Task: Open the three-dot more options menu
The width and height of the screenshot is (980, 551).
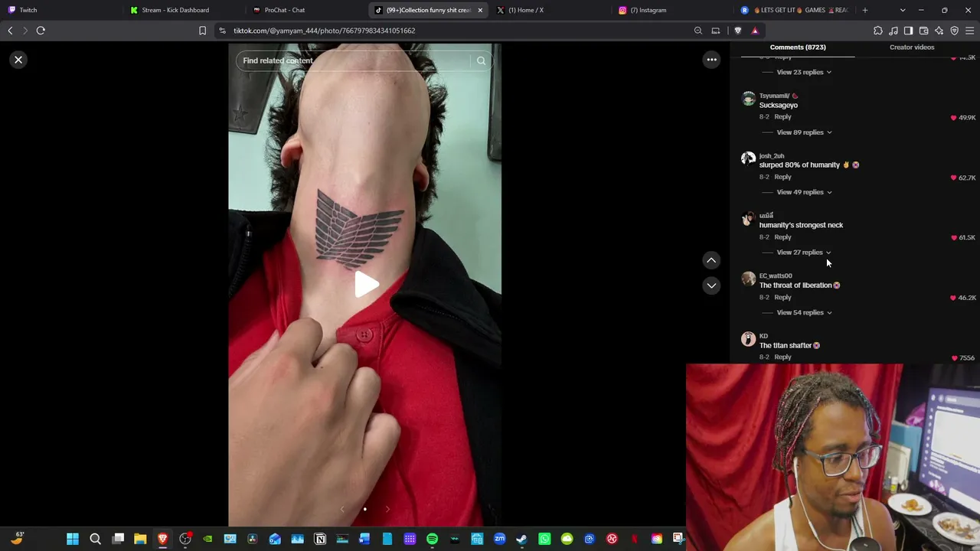Action: tap(711, 60)
